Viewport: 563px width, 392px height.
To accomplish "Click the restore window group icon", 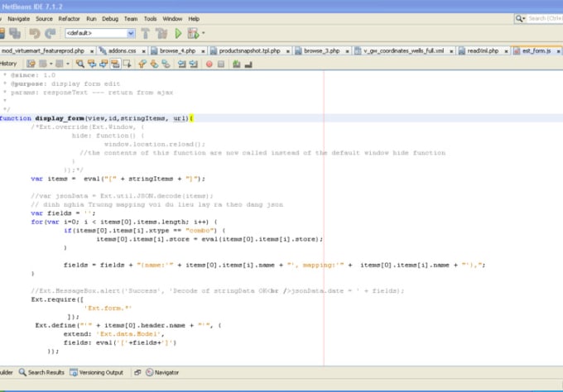I will click(x=137, y=373).
